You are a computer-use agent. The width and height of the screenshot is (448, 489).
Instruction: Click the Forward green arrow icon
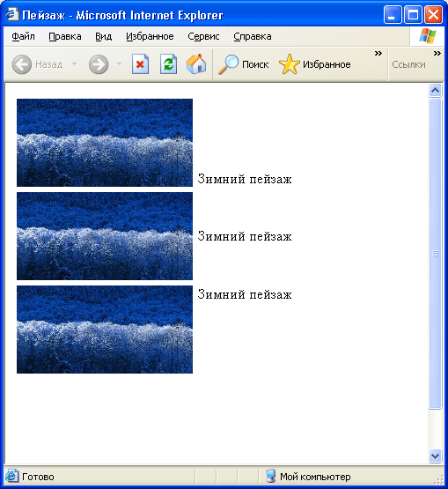tap(99, 64)
